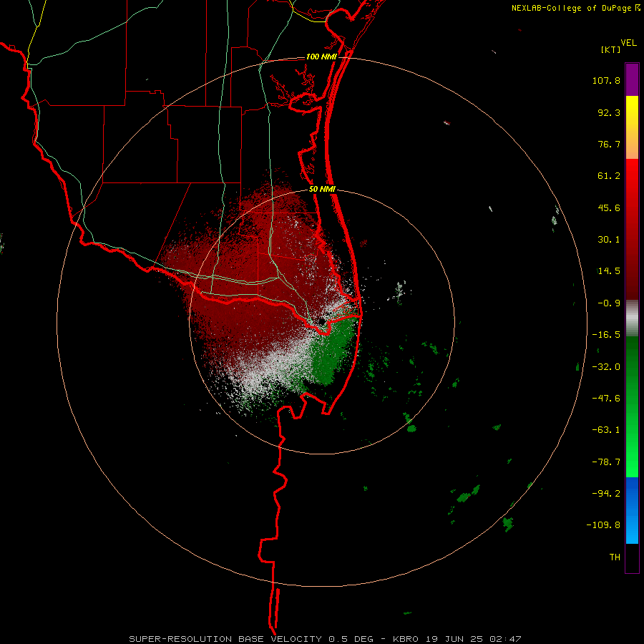Select the -47.6 scale value
644x644 pixels.
coord(606,399)
